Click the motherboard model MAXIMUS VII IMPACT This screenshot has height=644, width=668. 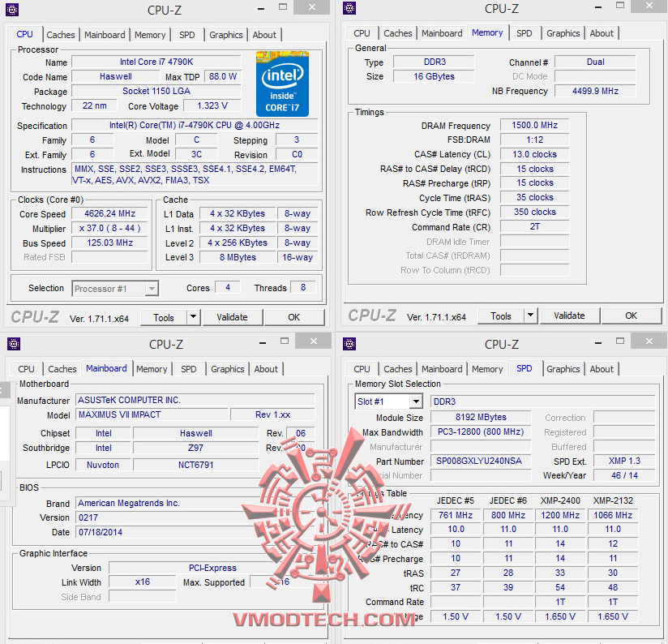tap(152, 414)
